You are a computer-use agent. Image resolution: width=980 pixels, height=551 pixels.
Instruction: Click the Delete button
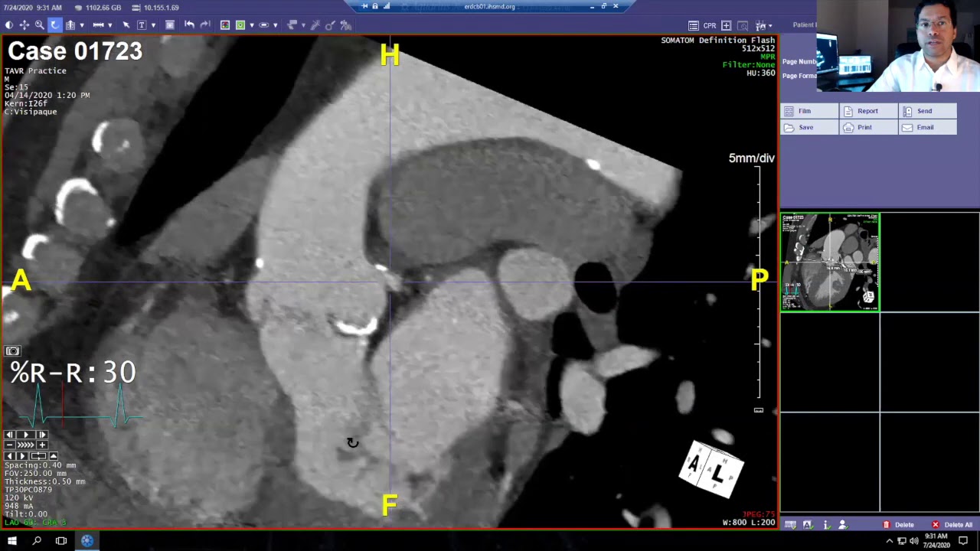pos(898,525)
